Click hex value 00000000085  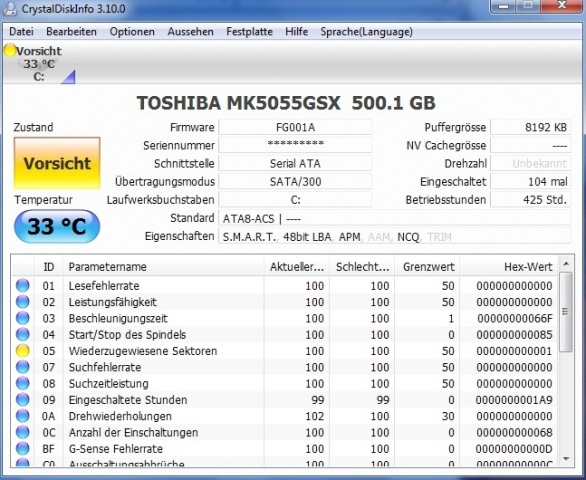514,335
